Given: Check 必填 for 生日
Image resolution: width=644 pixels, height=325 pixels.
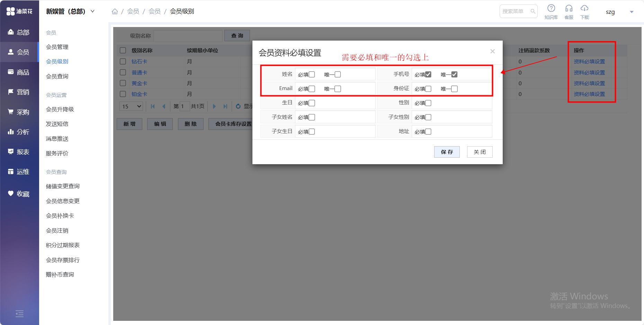Looking at the screenshot, I should coord(312,103).
